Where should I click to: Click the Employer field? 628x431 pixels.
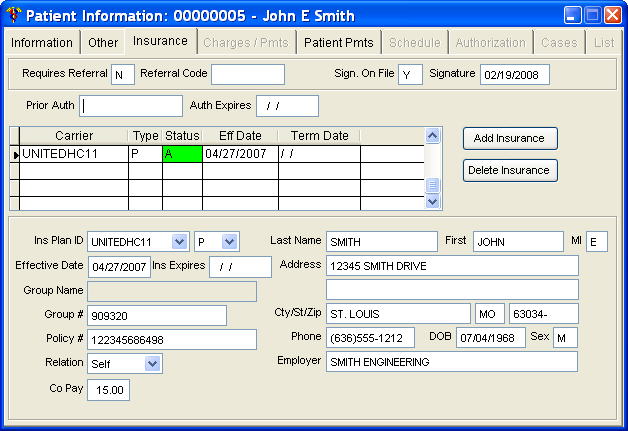pyautogui.click(x=452, y=362)
